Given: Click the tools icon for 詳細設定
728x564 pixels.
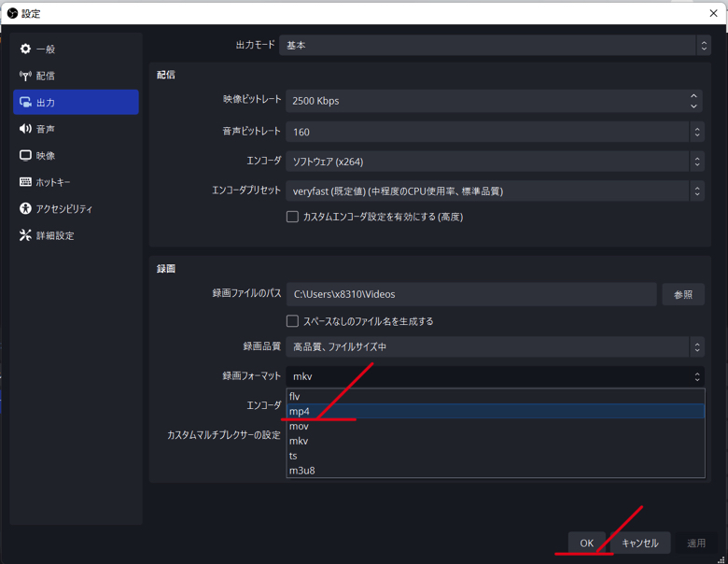Looking at the screenshot, I should (x=25, y=235).
